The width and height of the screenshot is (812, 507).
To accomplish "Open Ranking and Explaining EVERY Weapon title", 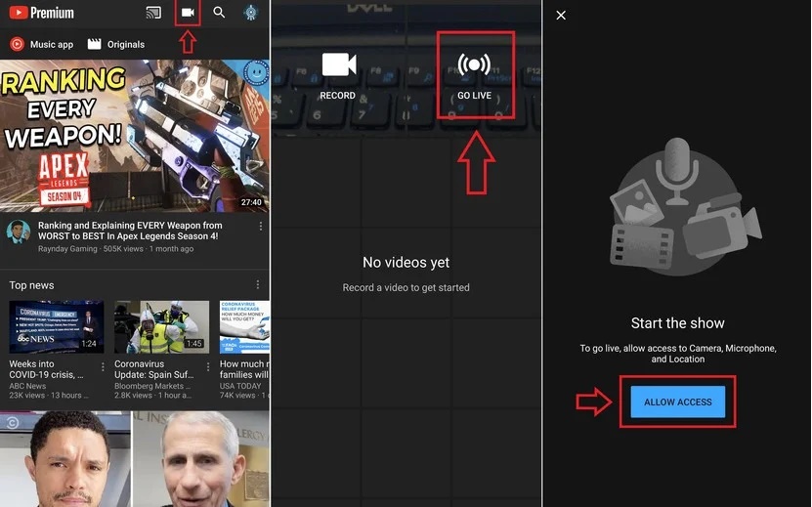I will coord(130,231).
